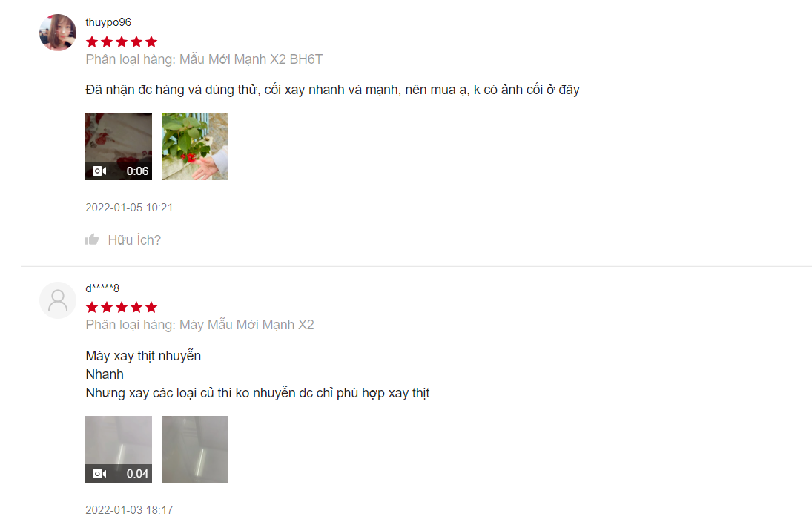Click 'Mẫu Mới Mạnh X2 BH6T' variant text
This screenshot has width=812, height=522.
tap(251, 59)
